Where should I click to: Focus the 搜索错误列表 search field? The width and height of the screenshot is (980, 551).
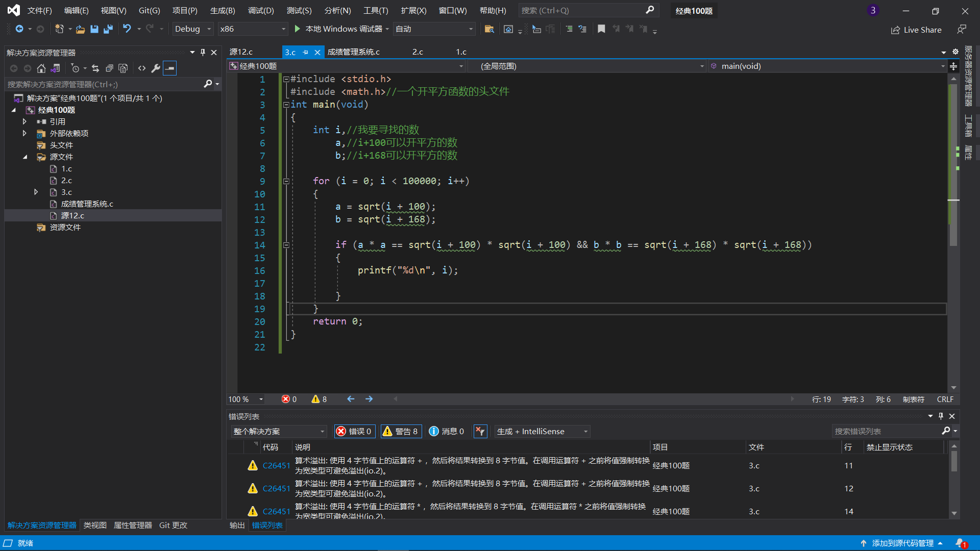[887, 431]
